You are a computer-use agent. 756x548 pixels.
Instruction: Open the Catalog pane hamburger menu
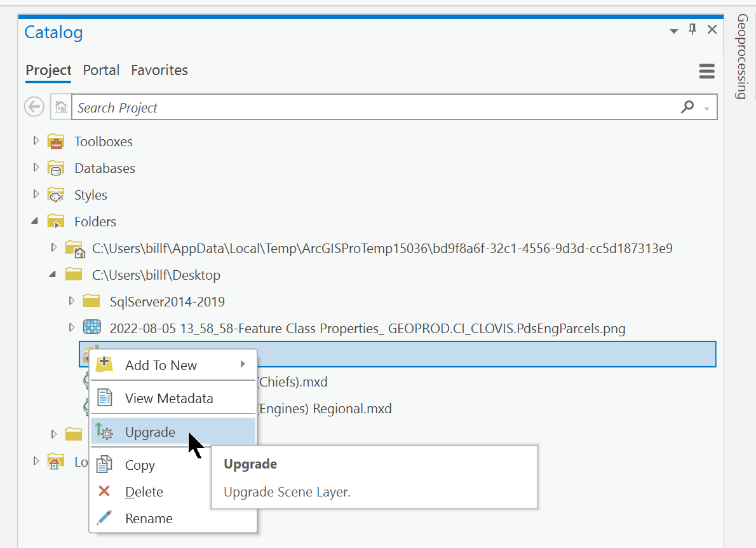point(706,71)
